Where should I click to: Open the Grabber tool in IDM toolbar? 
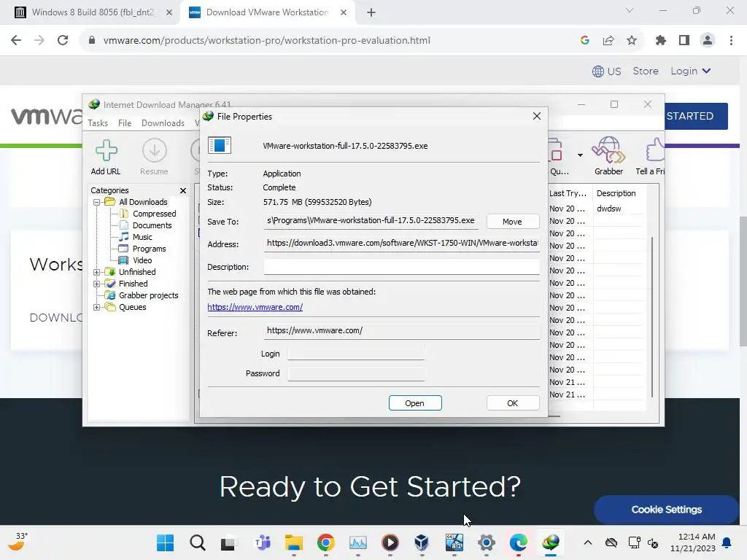(608, 157)
